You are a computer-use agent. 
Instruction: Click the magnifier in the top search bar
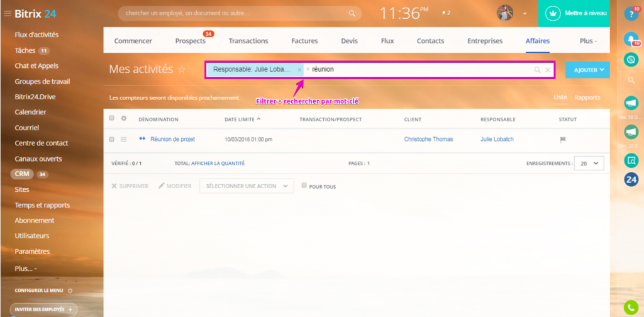tap(352, 13)
